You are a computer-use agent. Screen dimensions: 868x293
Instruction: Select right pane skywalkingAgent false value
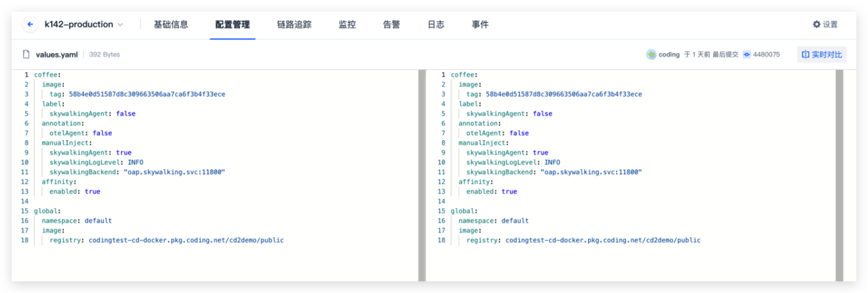pos(542,114)
